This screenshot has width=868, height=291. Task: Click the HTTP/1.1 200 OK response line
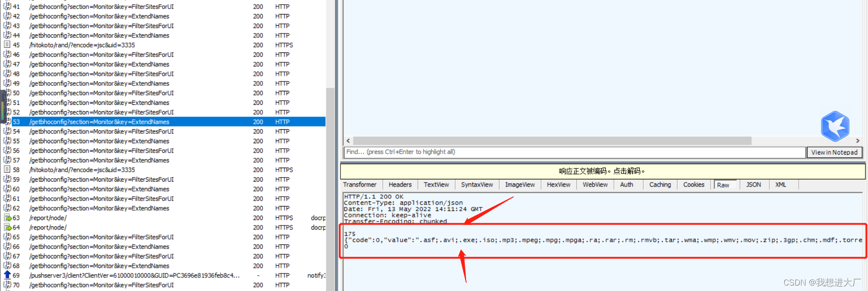373,197
